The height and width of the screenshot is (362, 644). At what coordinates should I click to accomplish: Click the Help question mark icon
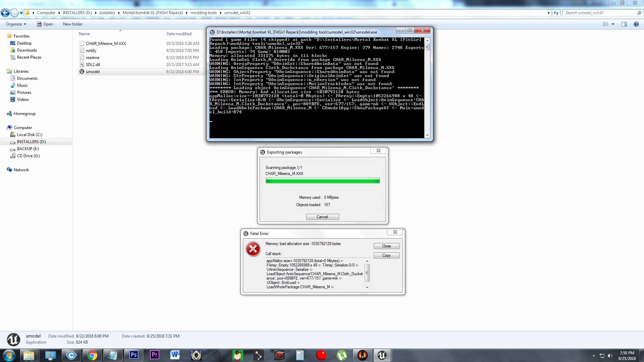coord(636,24)
